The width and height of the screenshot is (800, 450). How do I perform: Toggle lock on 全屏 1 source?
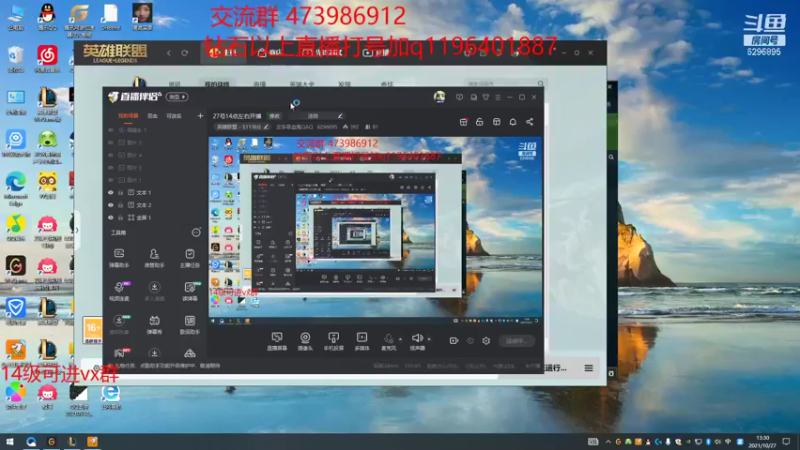(x=121, y=217)
